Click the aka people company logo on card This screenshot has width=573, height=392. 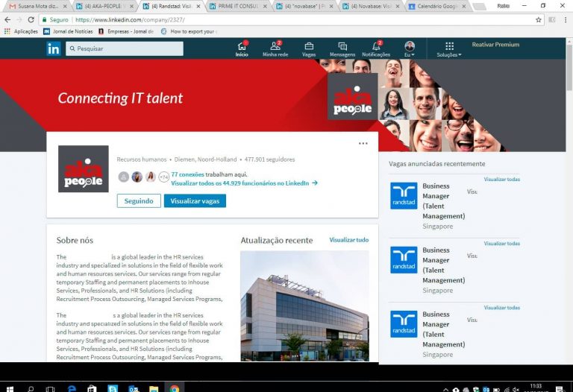click(x=84, y=168)
